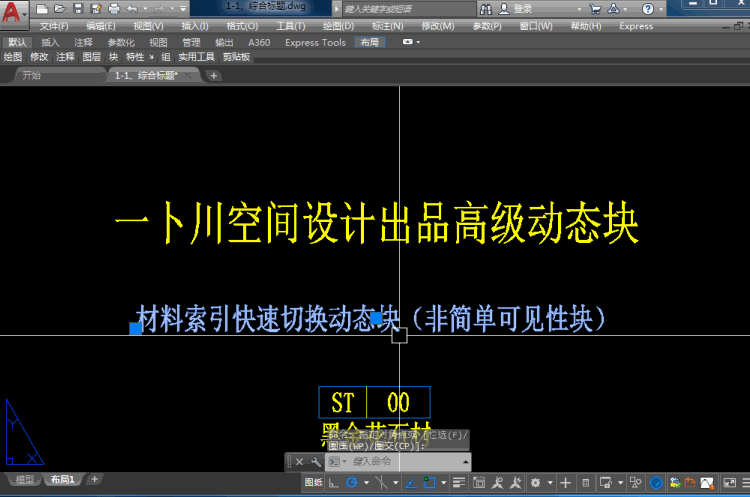Viewport: 750px width, 497px height.
Task: Click the A360 triangle connect icon
Action: pos(614,9)
